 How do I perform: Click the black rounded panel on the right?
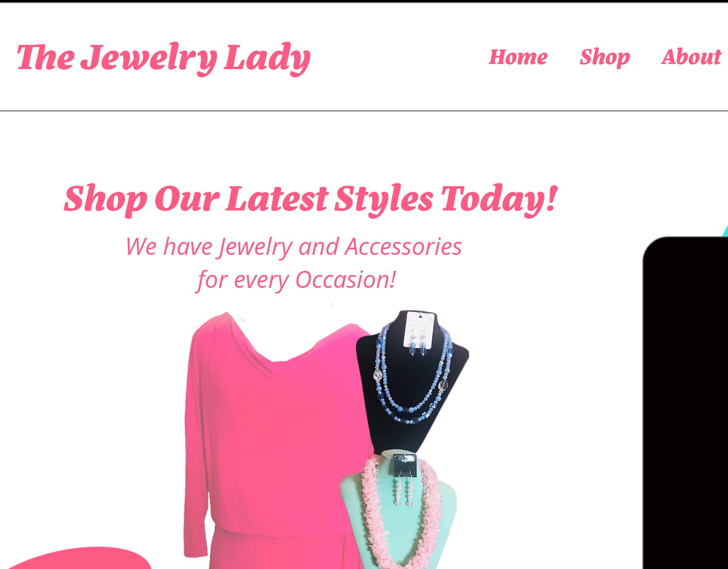pyautogui.click(x=685, y=402)
